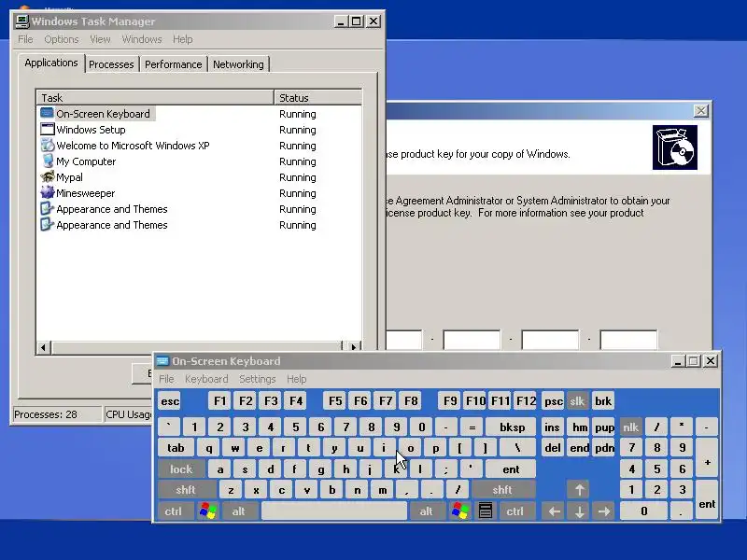Screen dimensions: 747x560
Task: Click the right arrow key
Action: pyautogui.click(x=604, y=511)
